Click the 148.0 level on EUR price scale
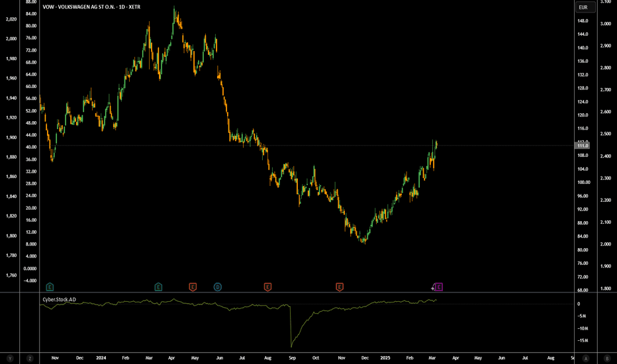 coord(583,21)
